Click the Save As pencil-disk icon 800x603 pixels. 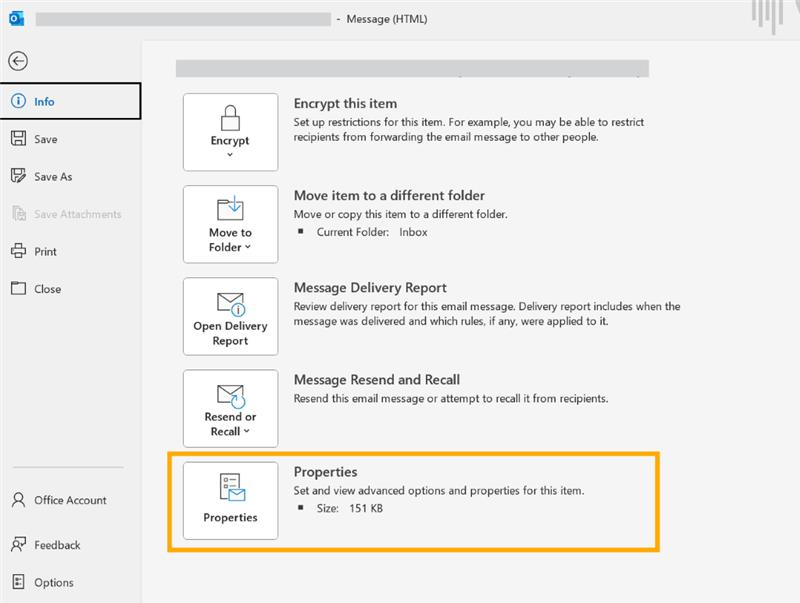coord(18,176)
